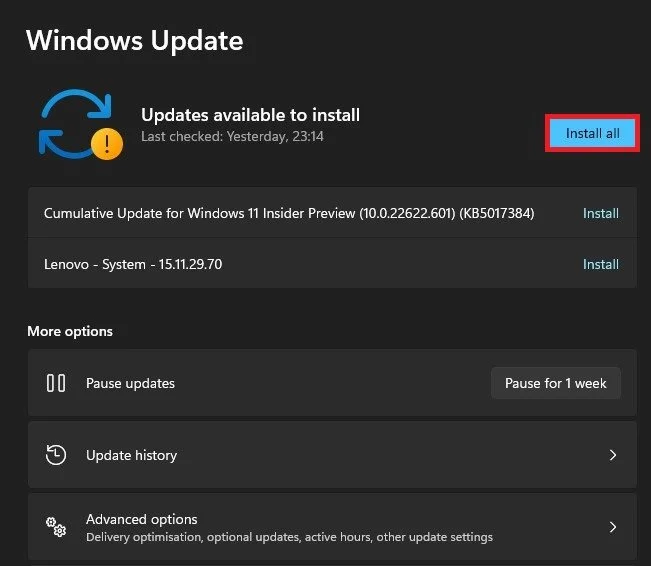Click the Pause updates label
The width and height of the screenshot is (651, 566).
[x=130, y=383]
